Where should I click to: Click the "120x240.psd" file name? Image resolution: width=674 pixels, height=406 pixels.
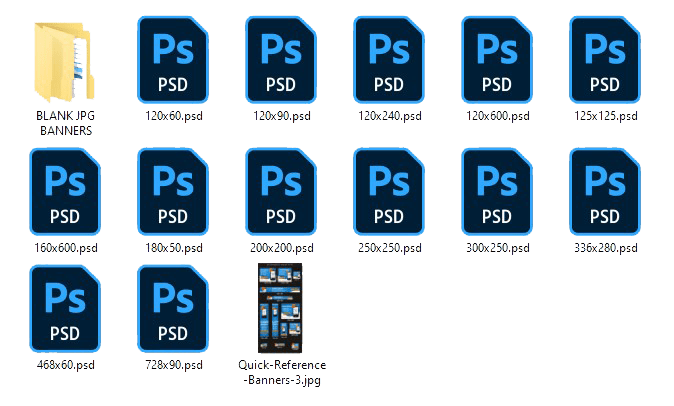(x=389, y=116)
